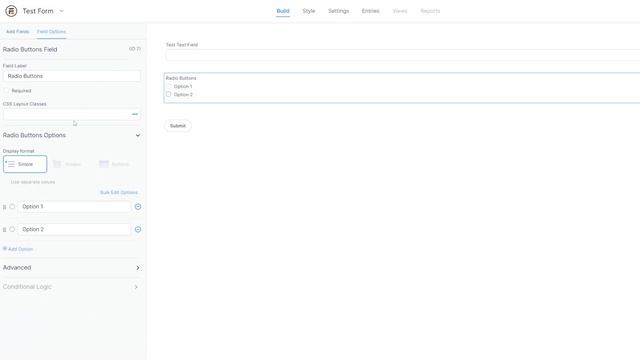
Task: Open Bulk Edit Options
Action: [x=119, y=192]
